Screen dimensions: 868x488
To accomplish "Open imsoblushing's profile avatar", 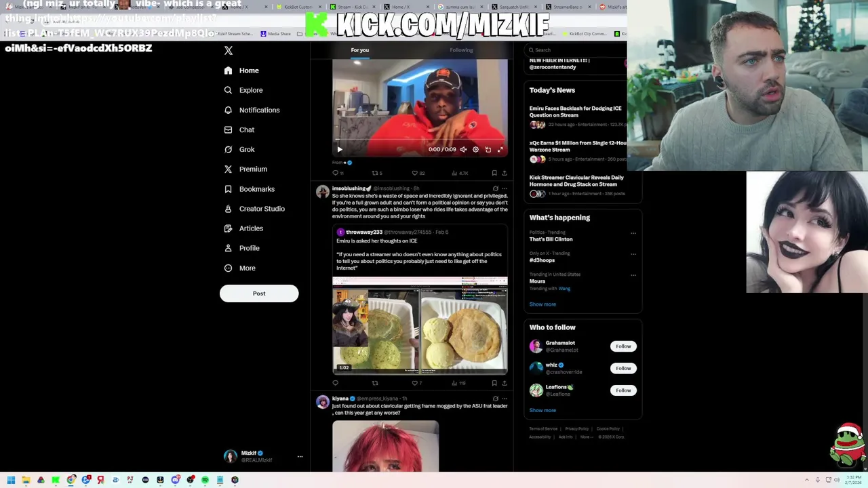I will [323, 192].
